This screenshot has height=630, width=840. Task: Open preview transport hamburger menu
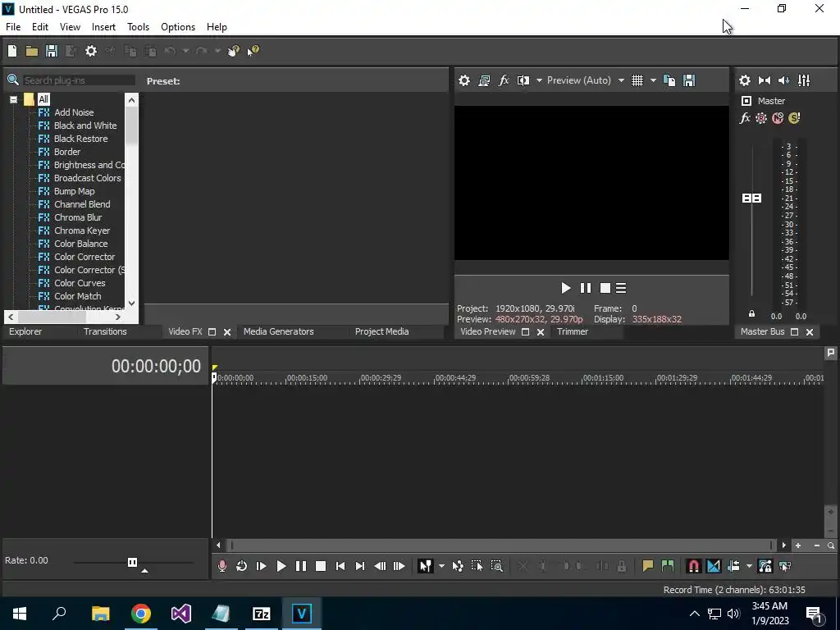tap(621, 288)
